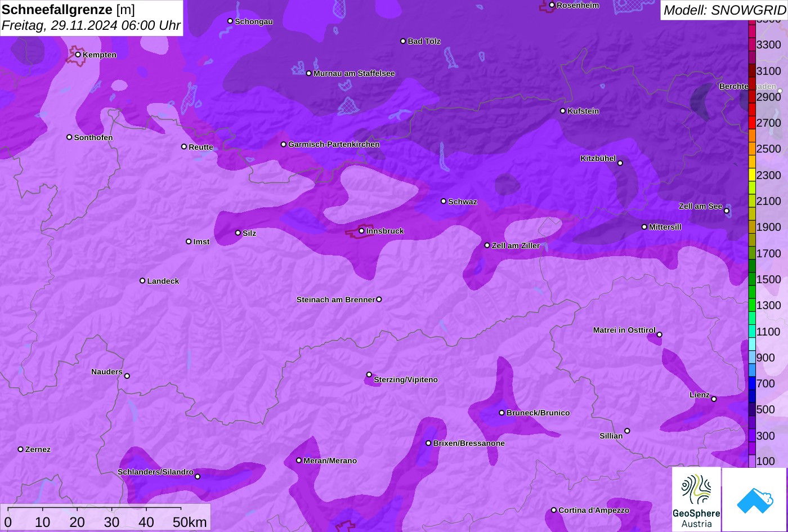Select the Schongau marker dot
The height and width of the screenshot is (532, 788).
pyautogui.click(x=230, y=21)
